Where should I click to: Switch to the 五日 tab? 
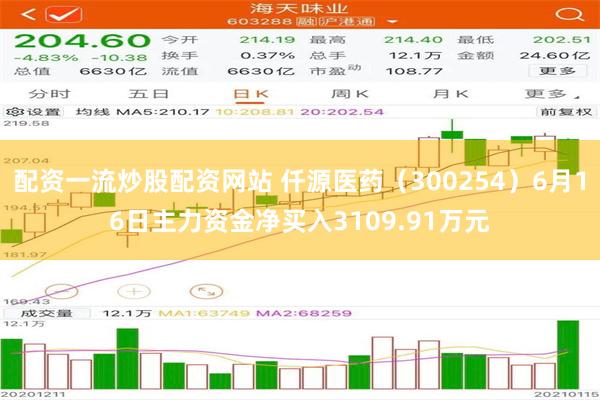(x=148, y=94)
